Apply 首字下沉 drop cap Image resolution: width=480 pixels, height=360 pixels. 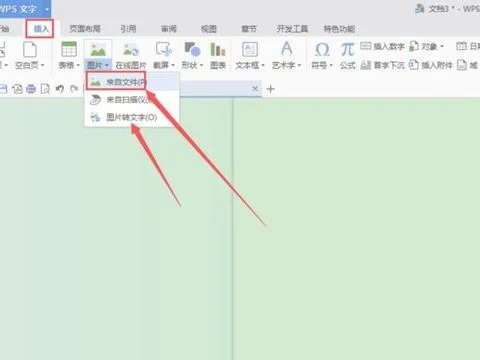[x=383, y=65]
